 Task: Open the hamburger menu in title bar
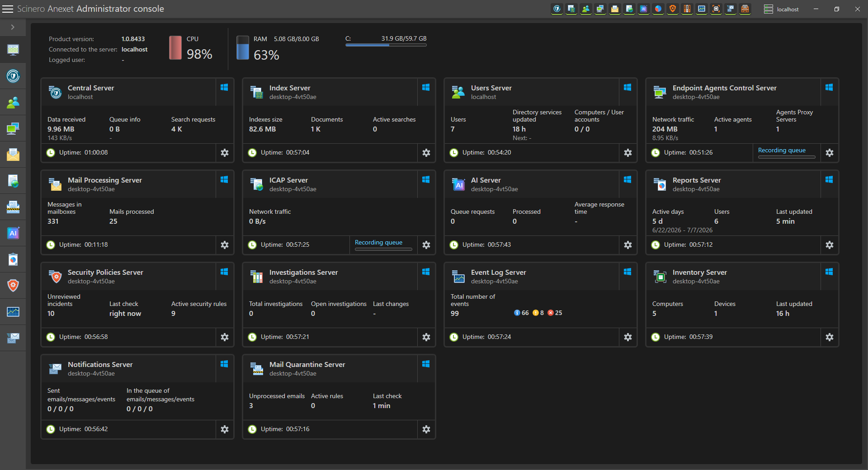click(x=8, y=9)
